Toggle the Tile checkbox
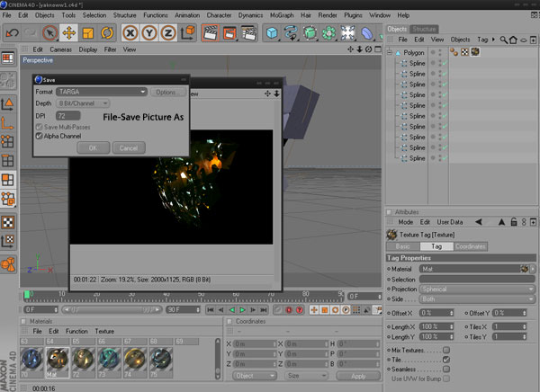The height and width of the screenshot is (392, 540). 446,360
